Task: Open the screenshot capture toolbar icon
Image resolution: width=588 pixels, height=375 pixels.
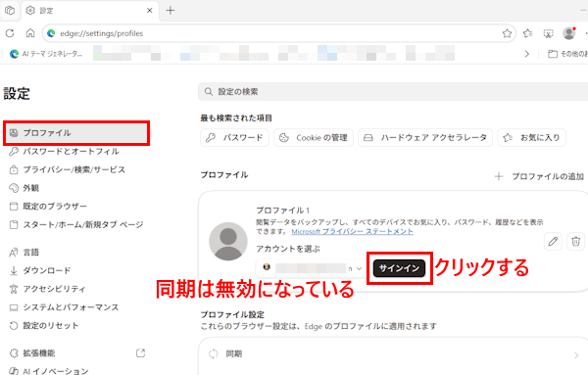Action: 548,33
